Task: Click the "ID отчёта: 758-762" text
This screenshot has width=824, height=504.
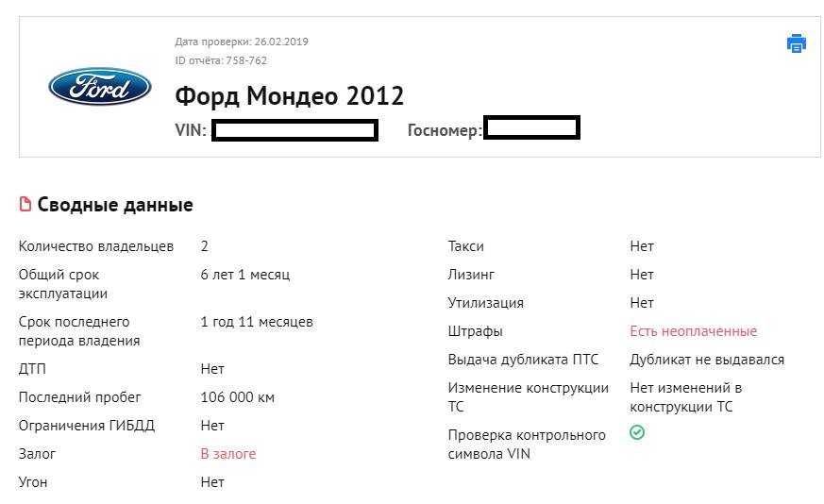Action: (221, 60)
